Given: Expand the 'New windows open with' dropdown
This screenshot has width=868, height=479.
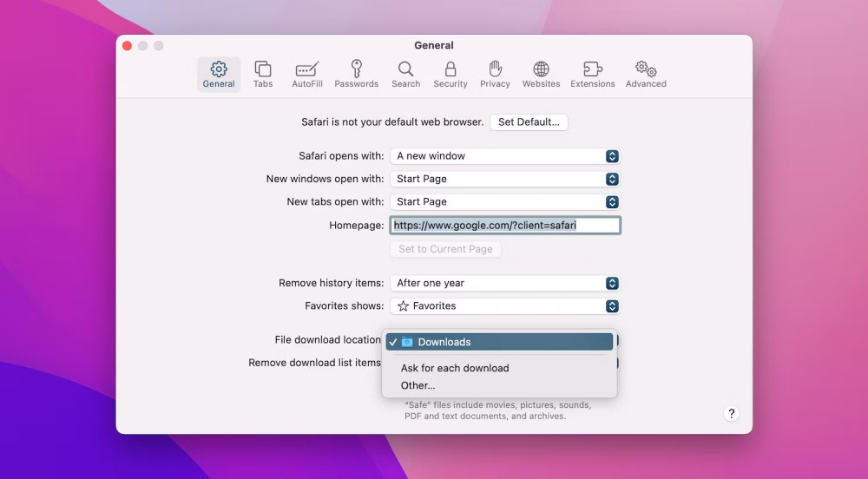Looking at the screenshot, I should [504, 179].
